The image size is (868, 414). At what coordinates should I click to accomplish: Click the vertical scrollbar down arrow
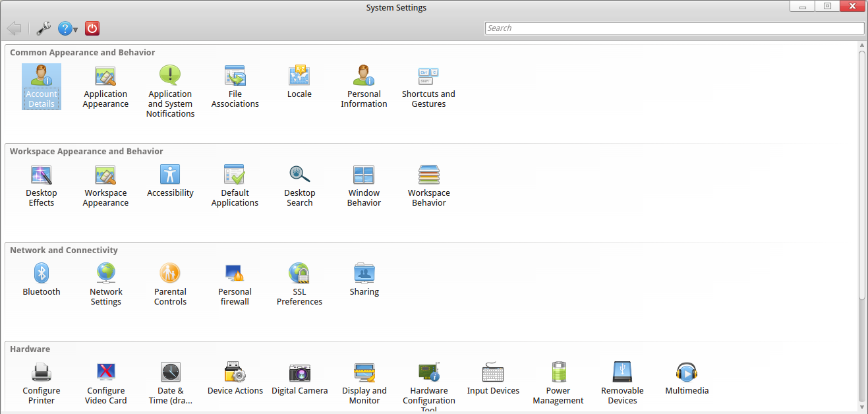[862, 407]
